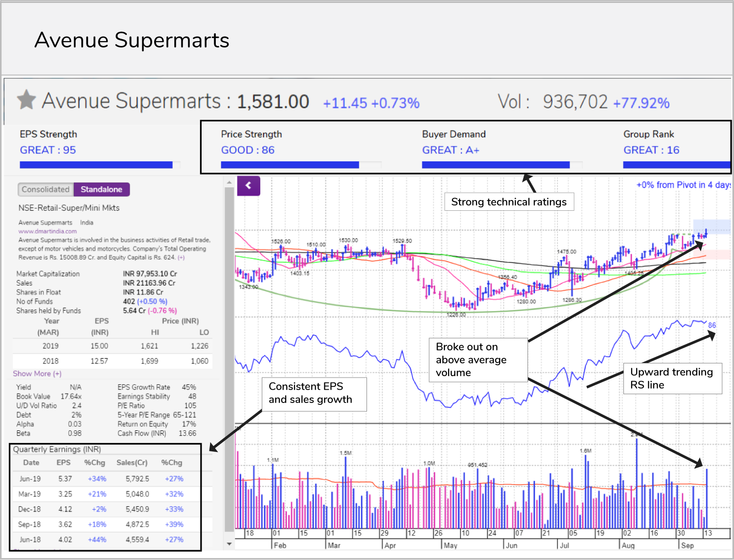This screenshot has height=560, width=734.
Task: Click the EPS Growth Rate 45% value
Action: [189, 387]
